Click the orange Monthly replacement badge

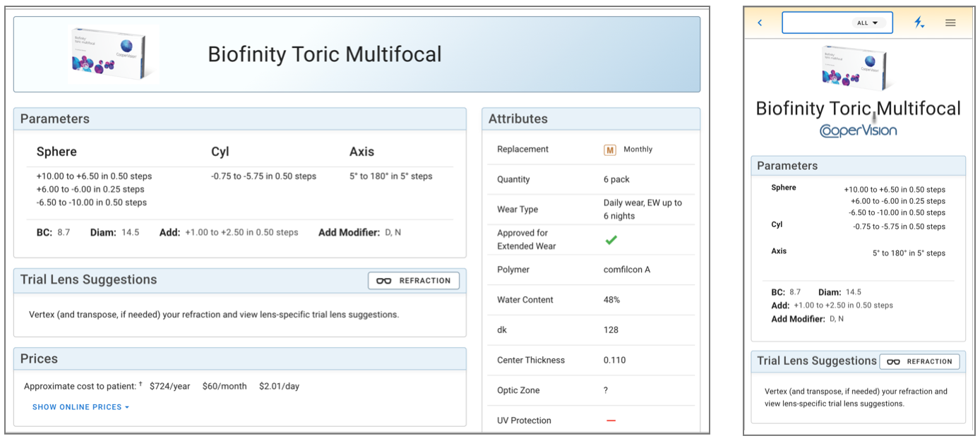[610, 150]
